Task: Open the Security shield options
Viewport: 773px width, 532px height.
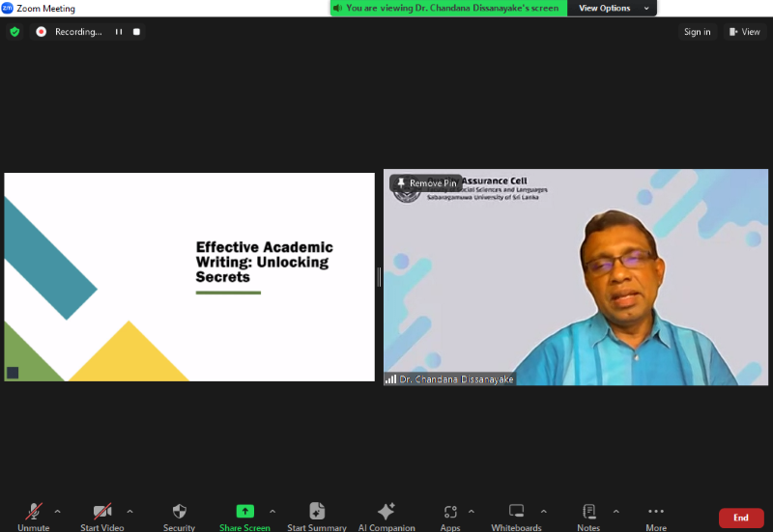Action: coord(179,513)
